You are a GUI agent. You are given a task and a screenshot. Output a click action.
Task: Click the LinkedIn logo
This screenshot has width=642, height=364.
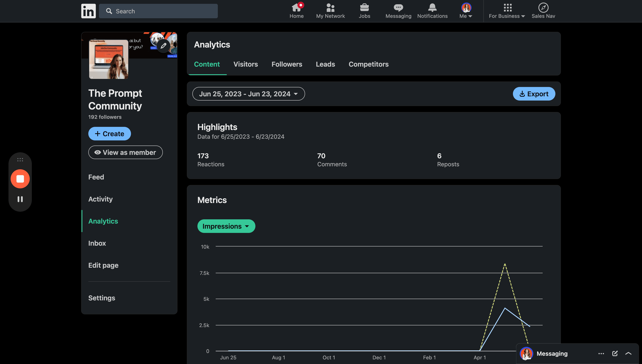coord(88,11)
